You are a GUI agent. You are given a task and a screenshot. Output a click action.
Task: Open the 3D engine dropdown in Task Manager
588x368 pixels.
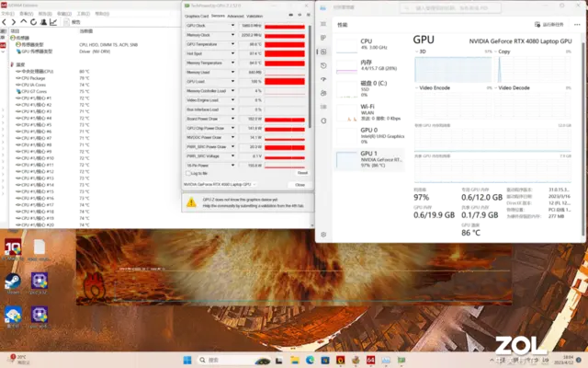[x=416, y=52]
